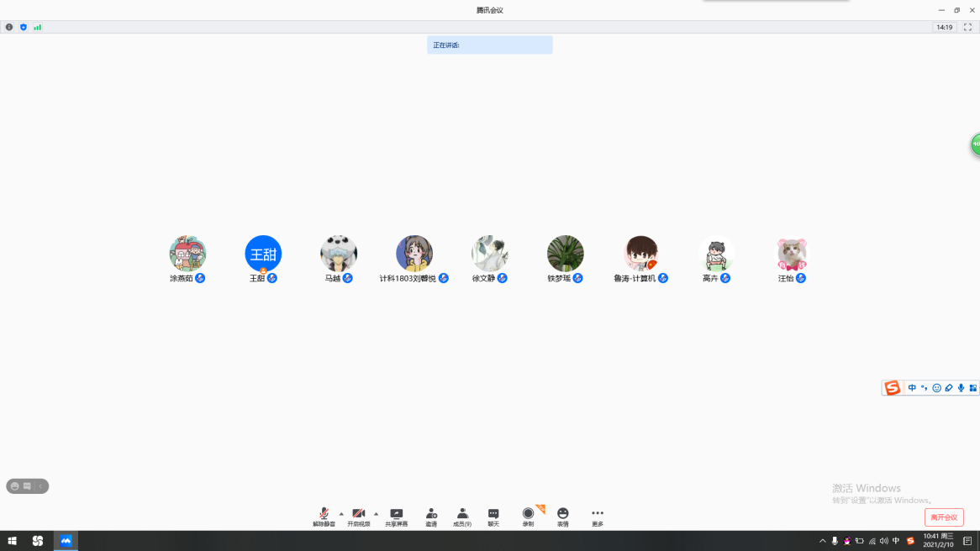Open the 聊天 chat panel
The height and width of the screenshot is (551, 980).
(x=493, y=517)
